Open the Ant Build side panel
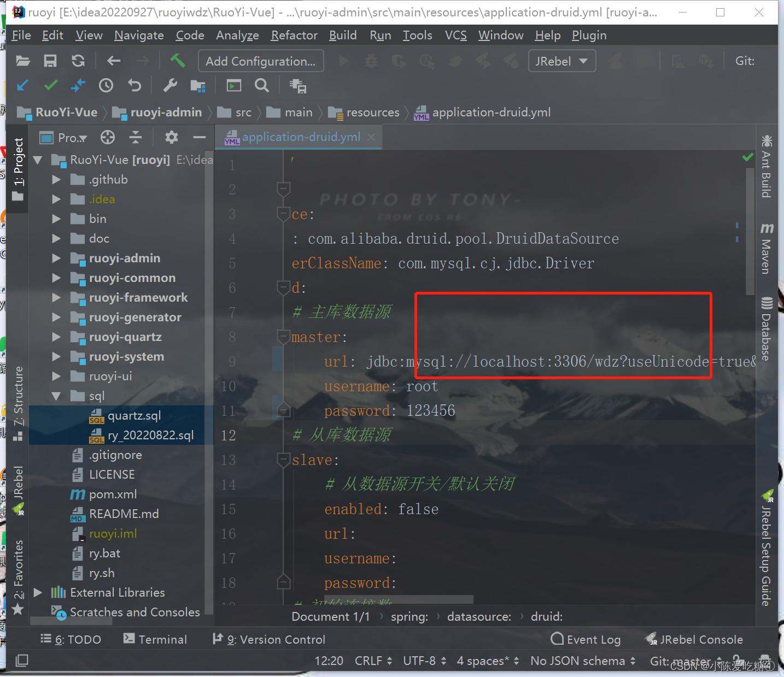 pyautogui.click(x=767, y=166)
